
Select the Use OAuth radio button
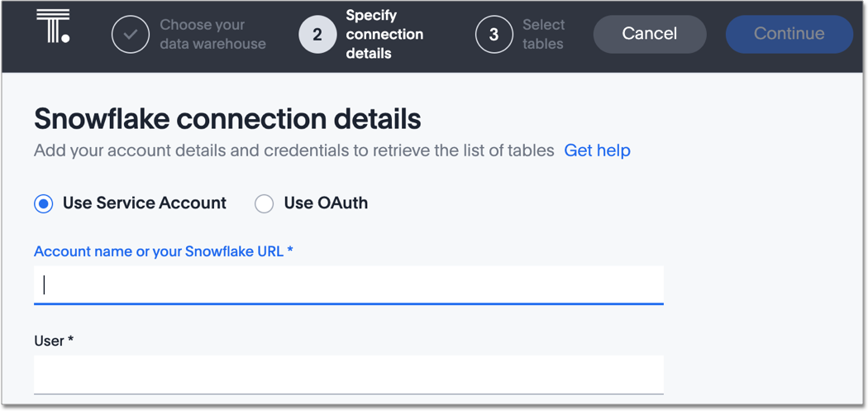point(264,203)
